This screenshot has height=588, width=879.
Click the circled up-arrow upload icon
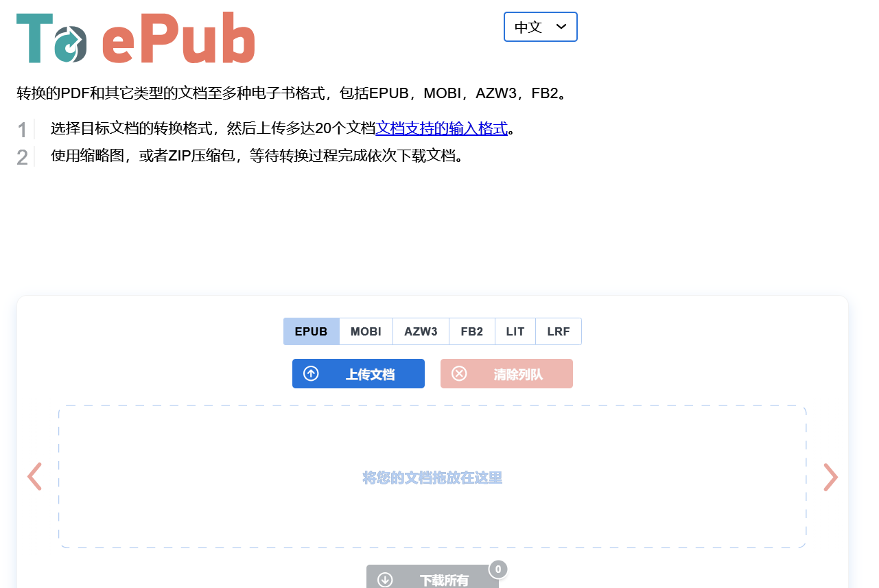coord(311,374)
